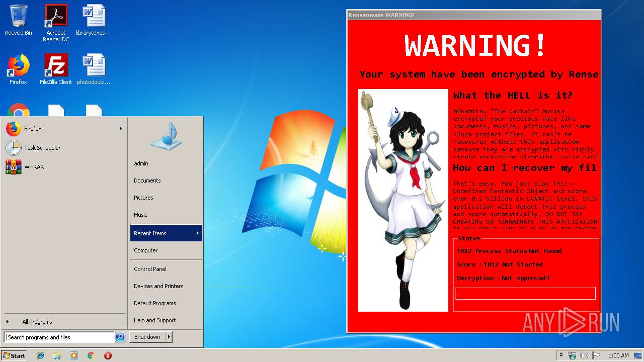Click the Search programs and files box
Screen dimensions: 644x362
(x=59, y=337)
